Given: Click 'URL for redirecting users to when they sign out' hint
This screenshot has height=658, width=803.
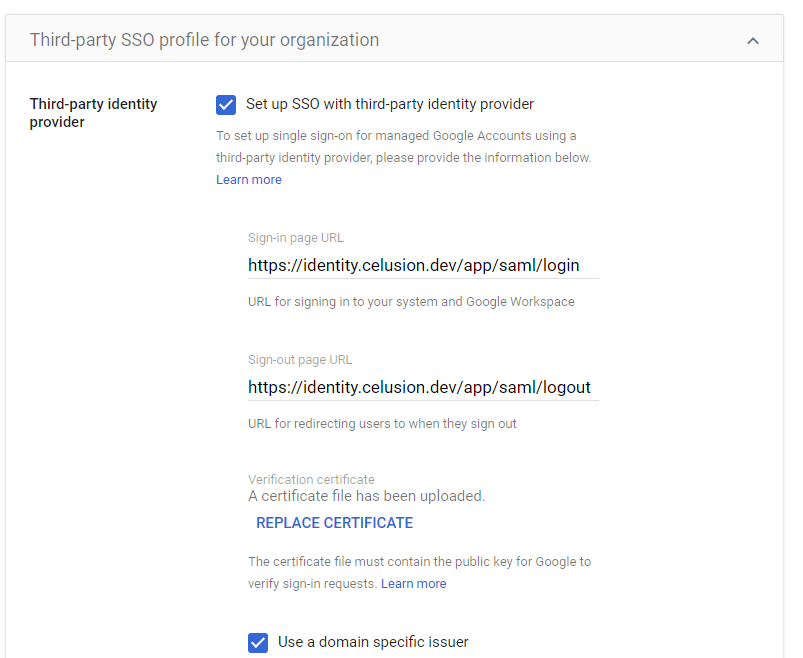Looking at the screenshot, I should [x=382, y=424].
